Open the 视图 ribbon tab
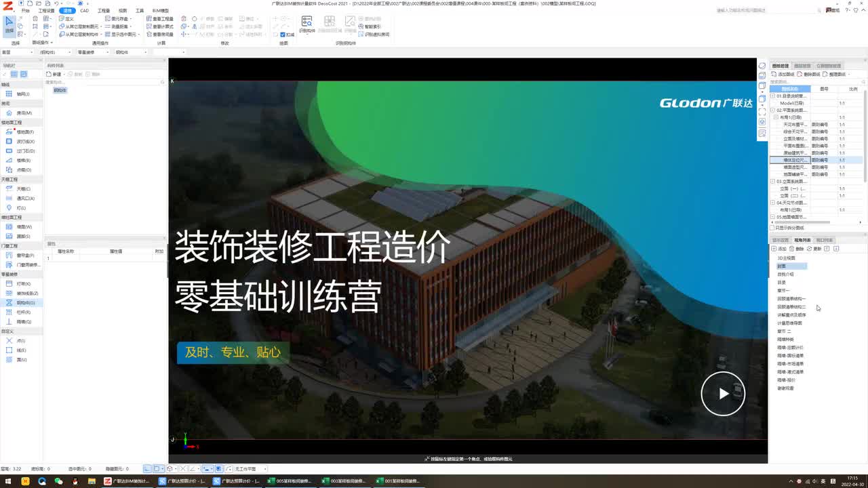The image size is (868, 488). (123, 11)
